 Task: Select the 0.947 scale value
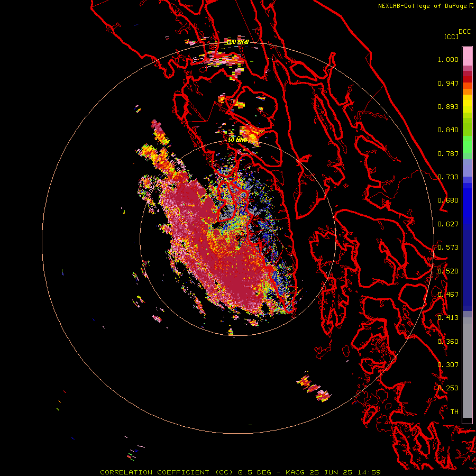[448, 83]
